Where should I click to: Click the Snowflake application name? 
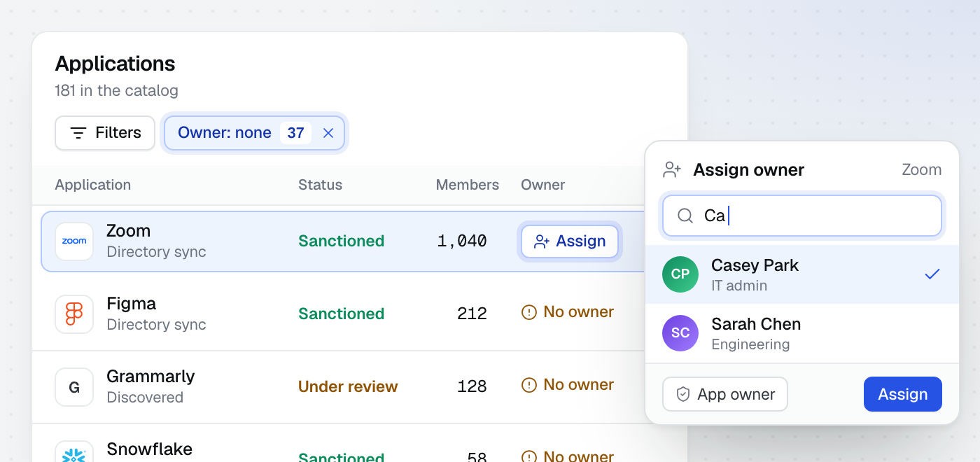click(149, 449)
